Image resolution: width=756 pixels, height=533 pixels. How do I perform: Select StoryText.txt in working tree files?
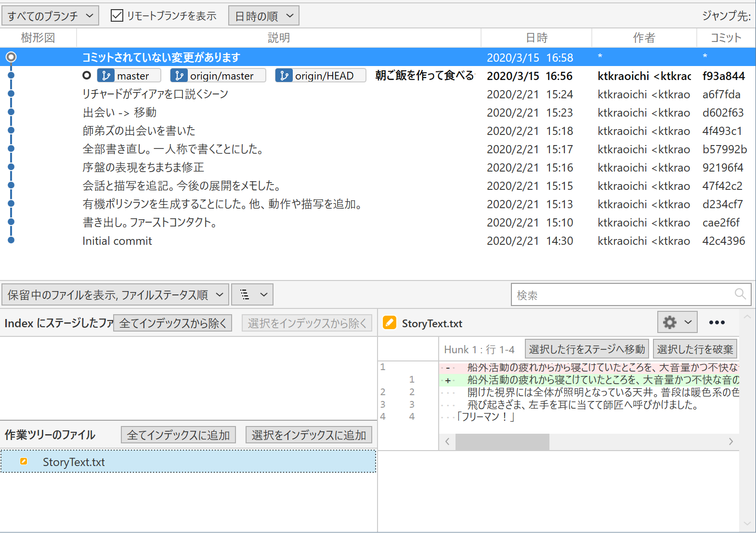point(188,462)
